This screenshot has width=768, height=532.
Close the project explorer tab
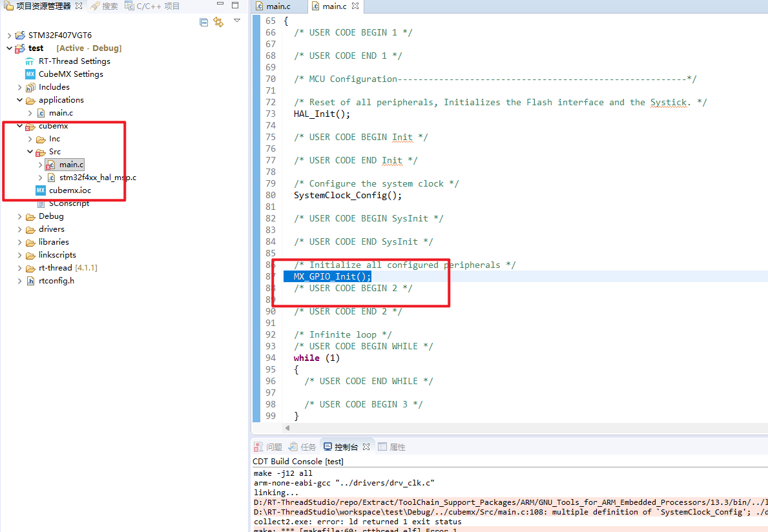[78, 6]
